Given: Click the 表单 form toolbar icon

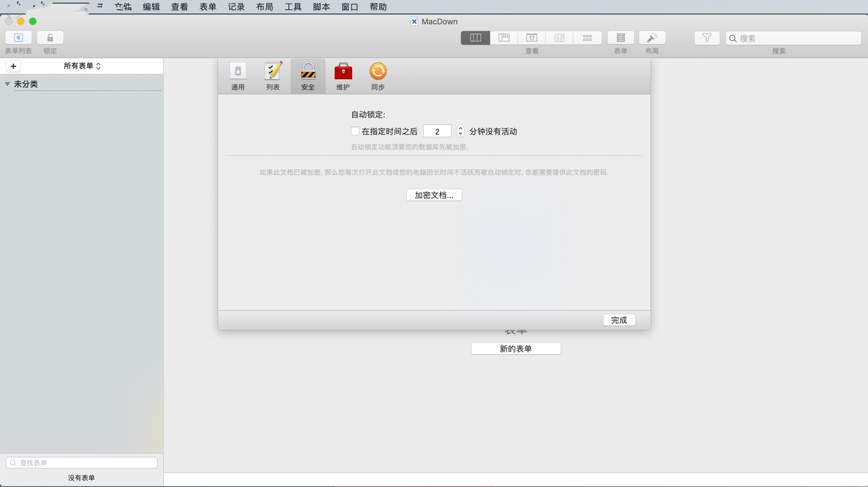Looking at the screenshot, I should click(x=620, y=37).
